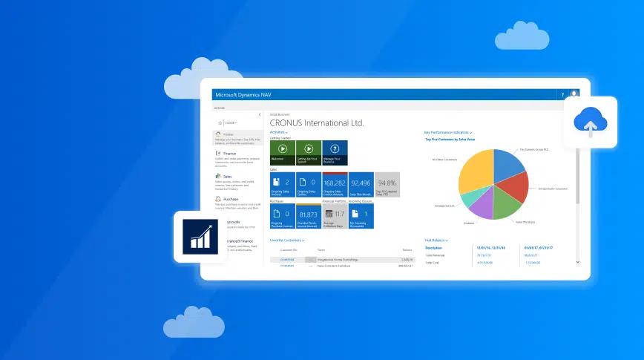Select Finance in the navigation pane
Screen dimensions: 644x360
229,154
